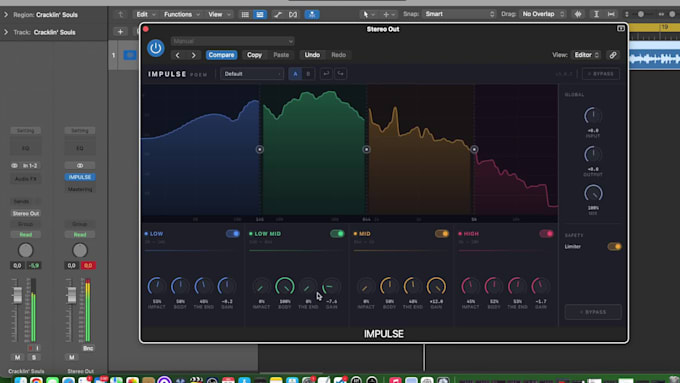
Task: Click stereo input icon on Cracklin' Souls strip
Action: point(14,166)
